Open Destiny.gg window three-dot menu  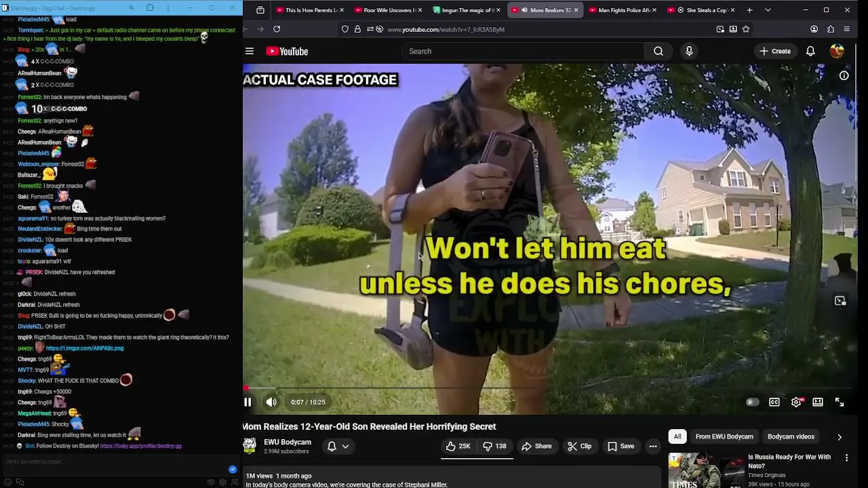[168, 8]
